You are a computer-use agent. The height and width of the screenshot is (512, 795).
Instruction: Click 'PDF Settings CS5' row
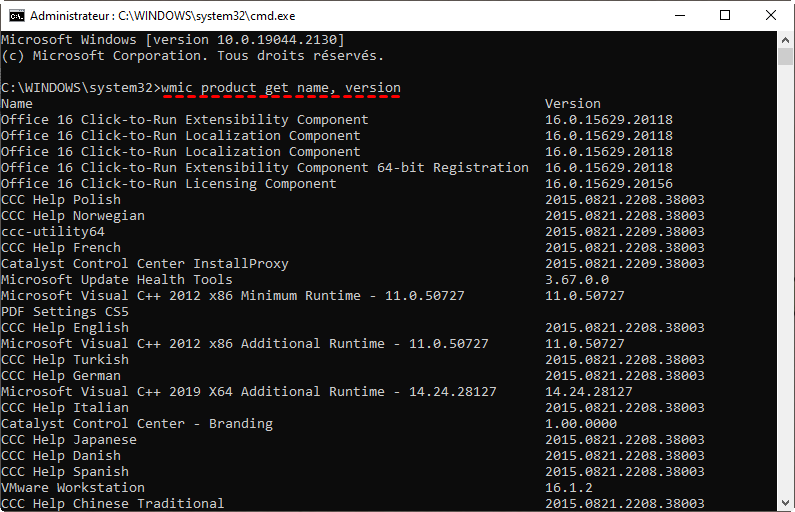tap(65, 312)
